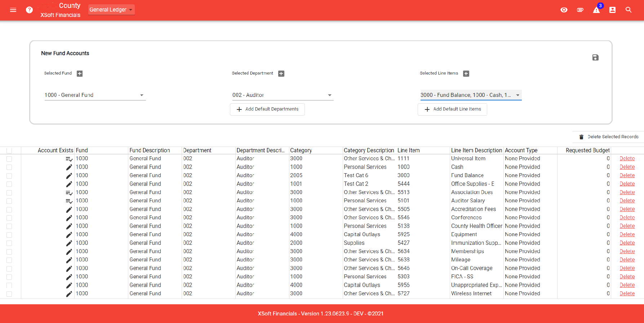Click Delete link for Fund Balance row
Viewport: 644px width, 323px height.
coord(627,175)
